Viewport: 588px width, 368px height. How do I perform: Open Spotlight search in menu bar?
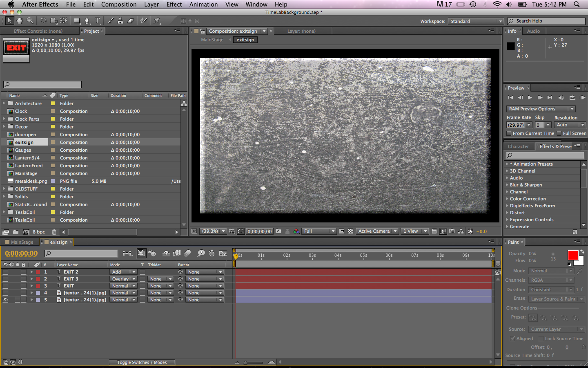[577, 4]
